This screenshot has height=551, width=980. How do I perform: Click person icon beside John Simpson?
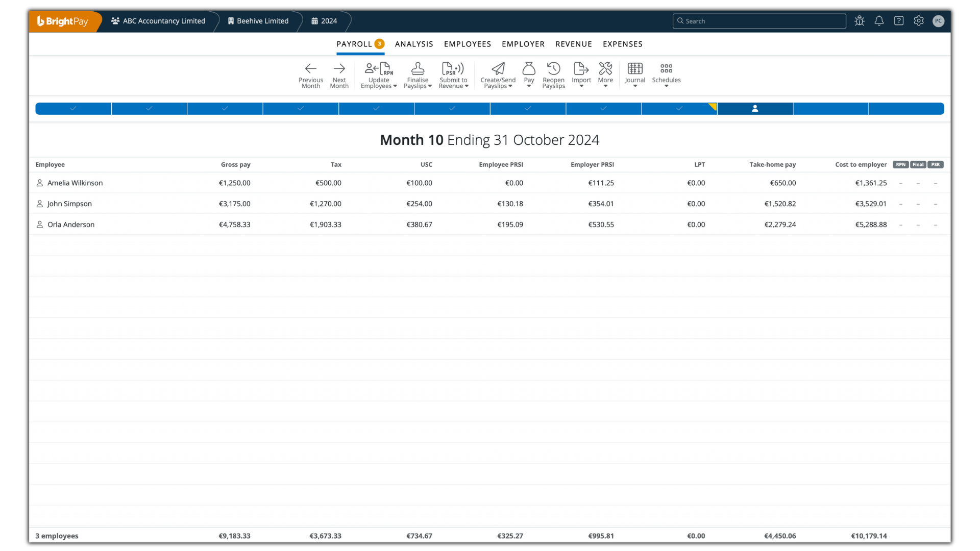pos(39,204)
